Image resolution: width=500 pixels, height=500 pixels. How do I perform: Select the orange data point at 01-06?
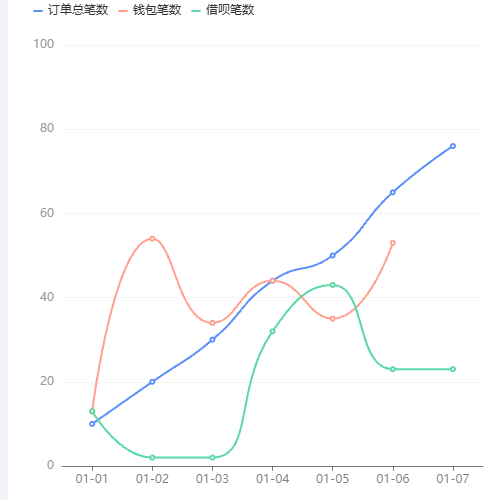click(393, 243)
